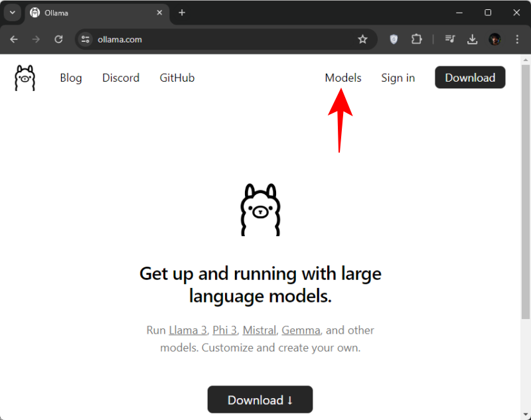Image resolution: width=531 pixels, height=420 pixels.
Task: Bookmark this page with star icon
Action: 362,39
